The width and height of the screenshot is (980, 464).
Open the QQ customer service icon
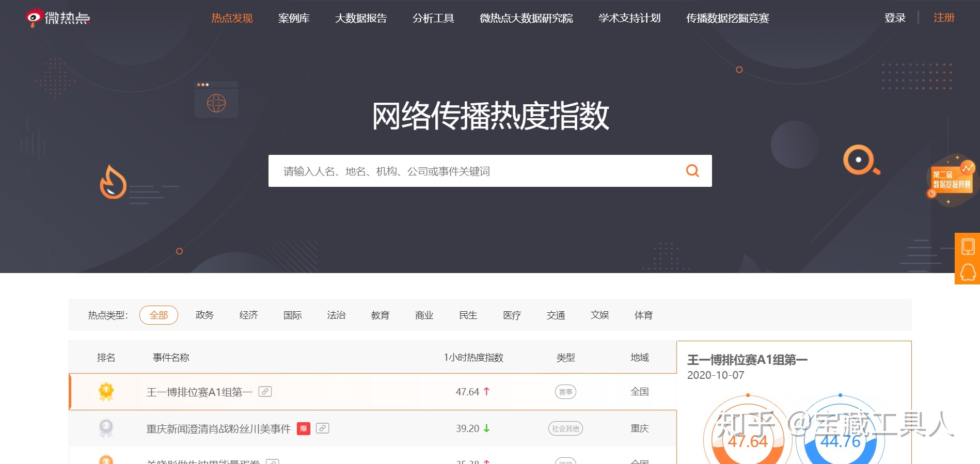(x=968, y=272)
